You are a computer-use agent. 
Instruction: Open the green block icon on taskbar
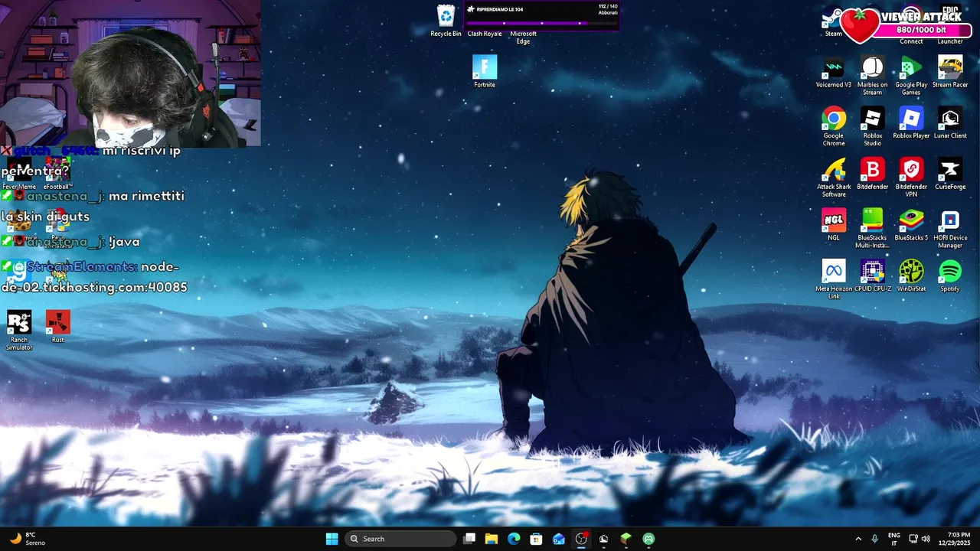point(626,539)
